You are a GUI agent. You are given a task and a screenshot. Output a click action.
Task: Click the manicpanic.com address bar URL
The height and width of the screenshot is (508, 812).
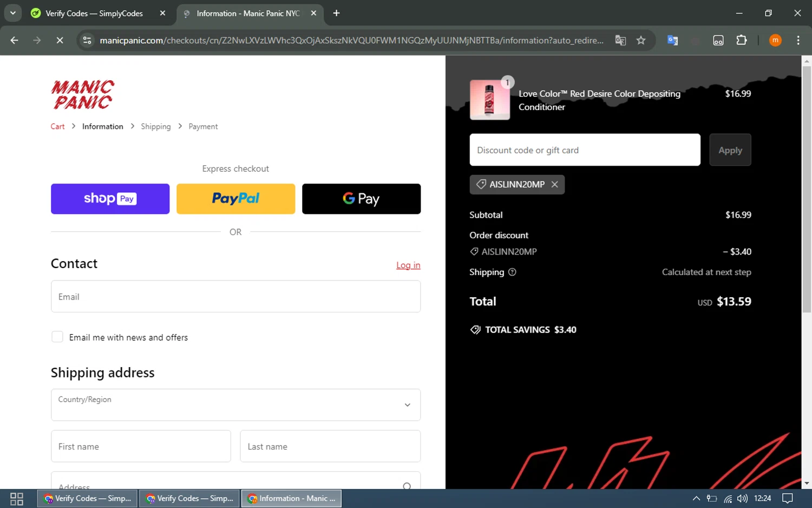point(351,40)
